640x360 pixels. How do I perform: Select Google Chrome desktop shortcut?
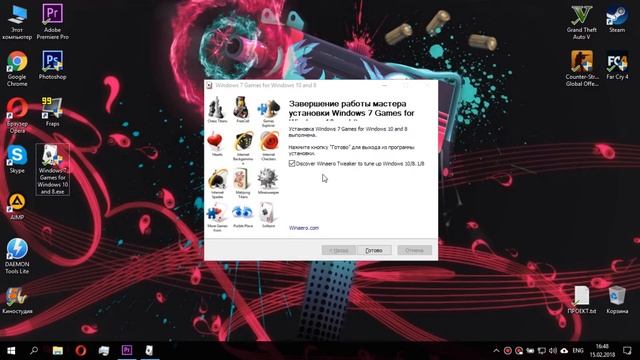[x=17, y=69]
